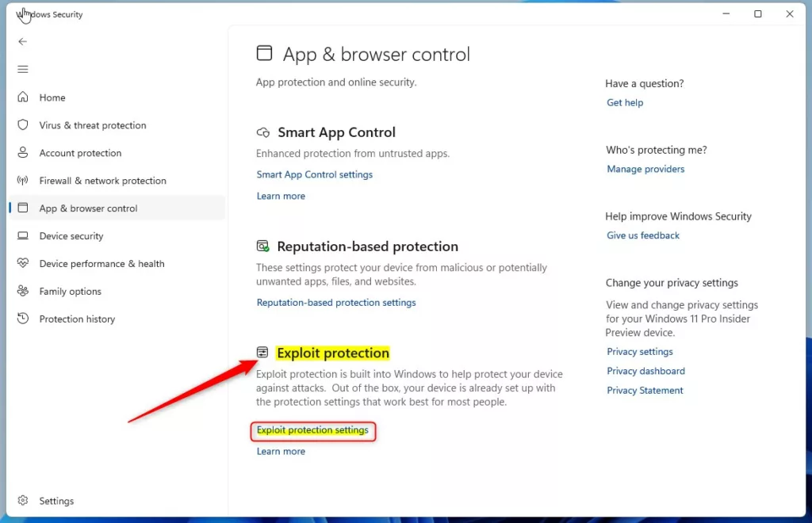Click 'App protection and online security.' subtitle
This screenshot has height=523, width=812.
[336, 82]
